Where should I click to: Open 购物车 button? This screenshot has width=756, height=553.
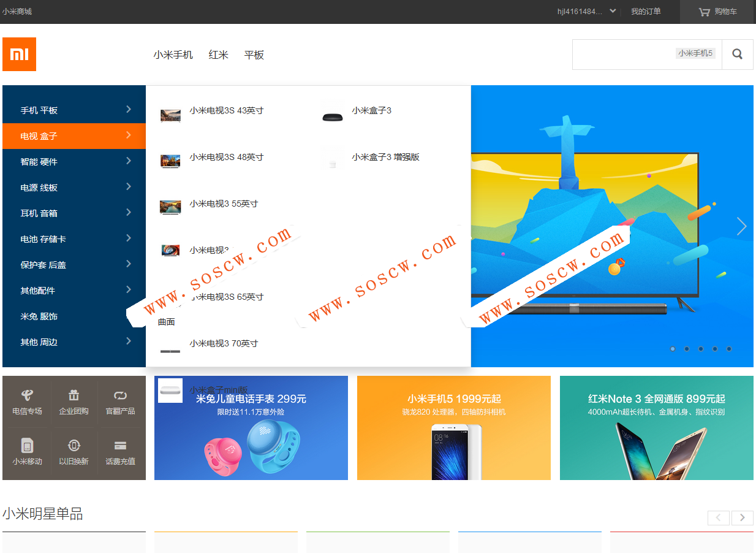pyautogui.click(x=717, y=12)
